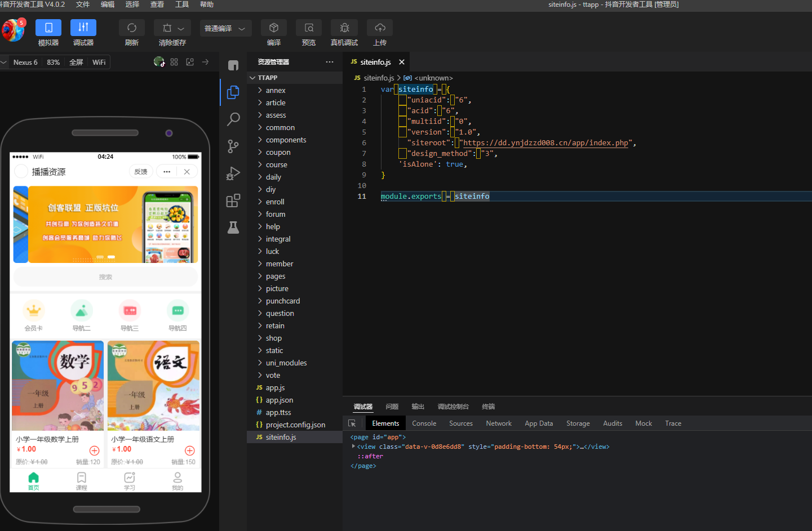Open the Run and Debug icon
The height and width of the screenshot is (531, 812).
click(233, 173)
